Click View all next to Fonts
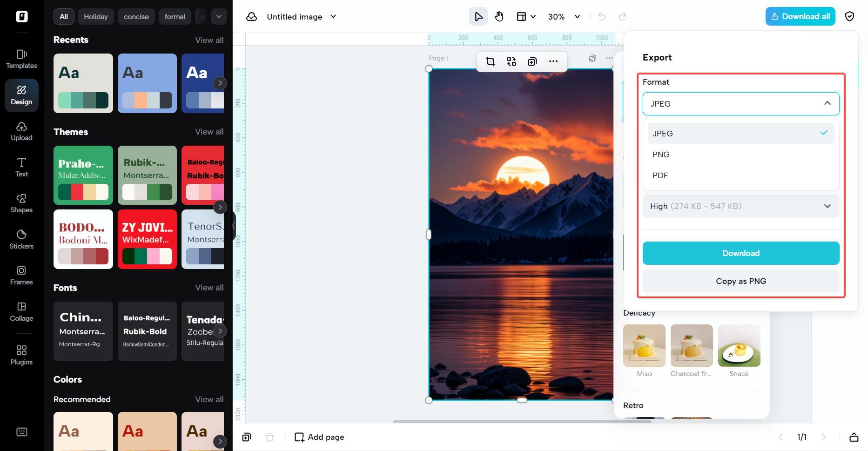Viewport: 868px width, 451px height. (209, 288)
